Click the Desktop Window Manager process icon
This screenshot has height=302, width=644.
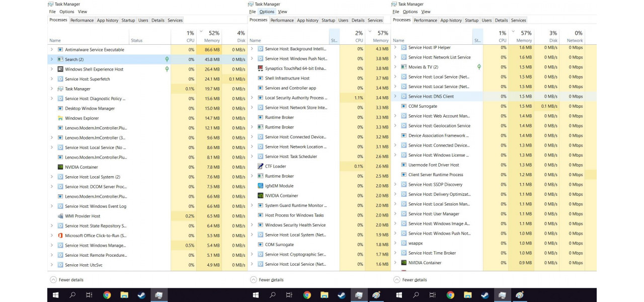point(60,109)
